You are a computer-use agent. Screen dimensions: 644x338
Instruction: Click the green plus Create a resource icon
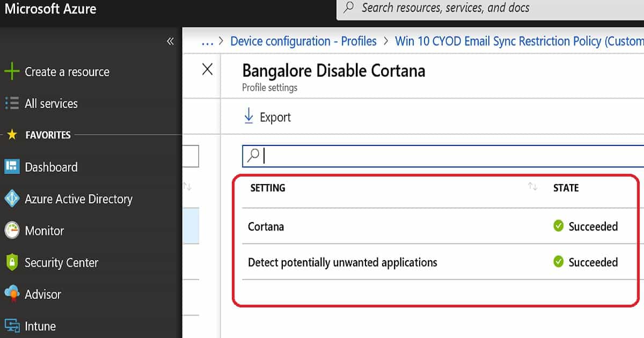(x=11, y=71)
